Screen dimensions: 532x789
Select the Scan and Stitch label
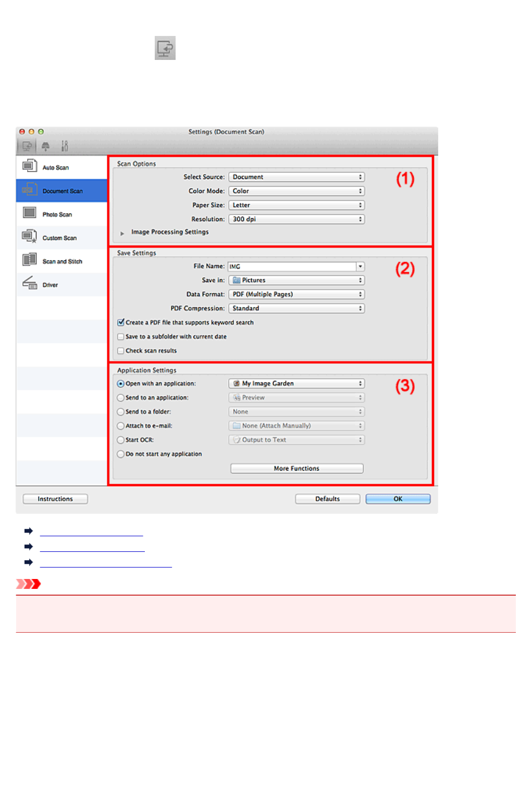point(63,262)
